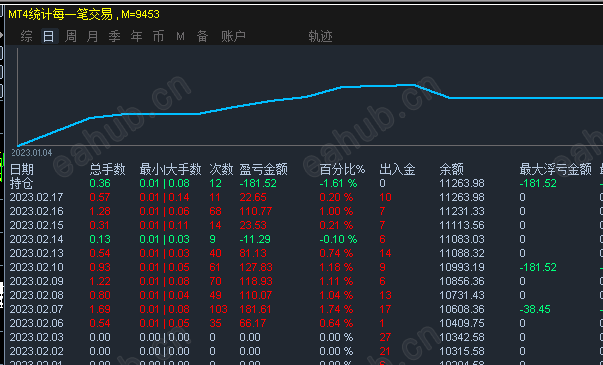Click the 日期 column header
This screenshot has width=603, height=365.
click(x=22, y=169)
